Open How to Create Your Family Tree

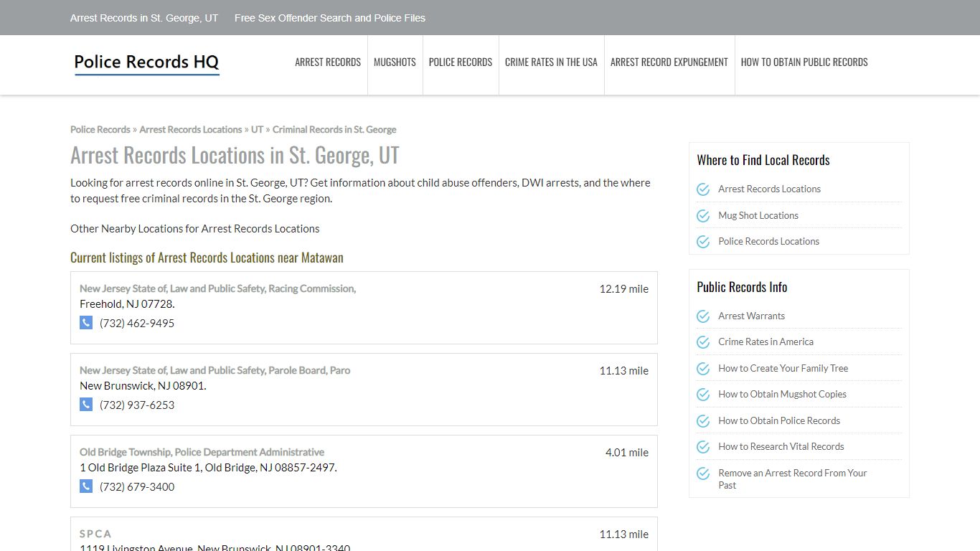tap(783, 369)
